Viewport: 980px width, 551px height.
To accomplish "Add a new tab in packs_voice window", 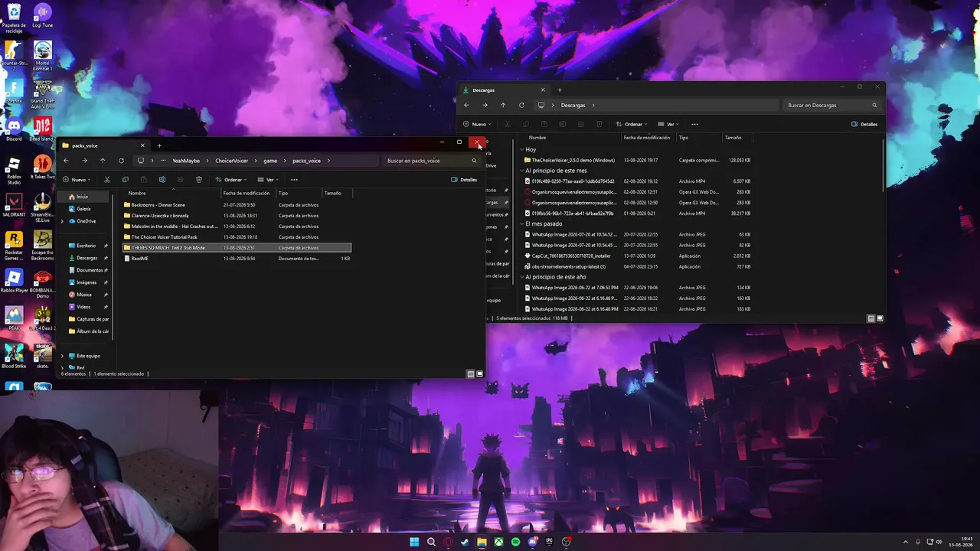I will [159, 145].
